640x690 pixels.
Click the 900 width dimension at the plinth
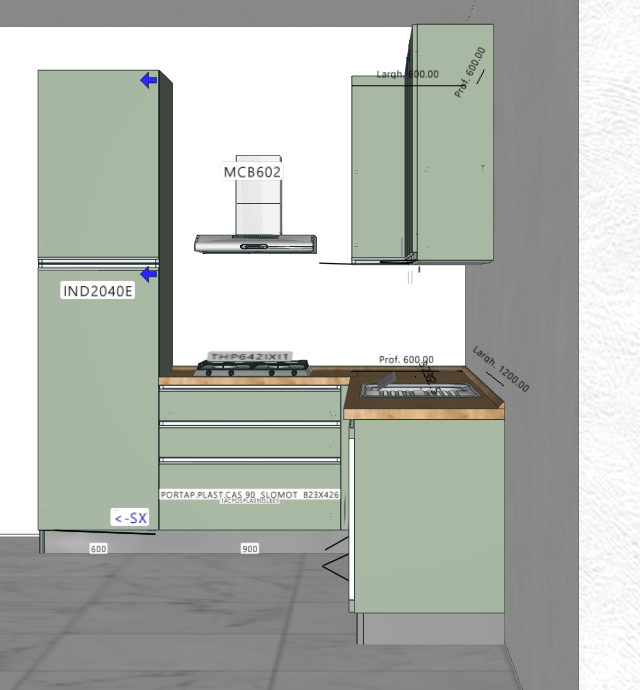[250, 549]
